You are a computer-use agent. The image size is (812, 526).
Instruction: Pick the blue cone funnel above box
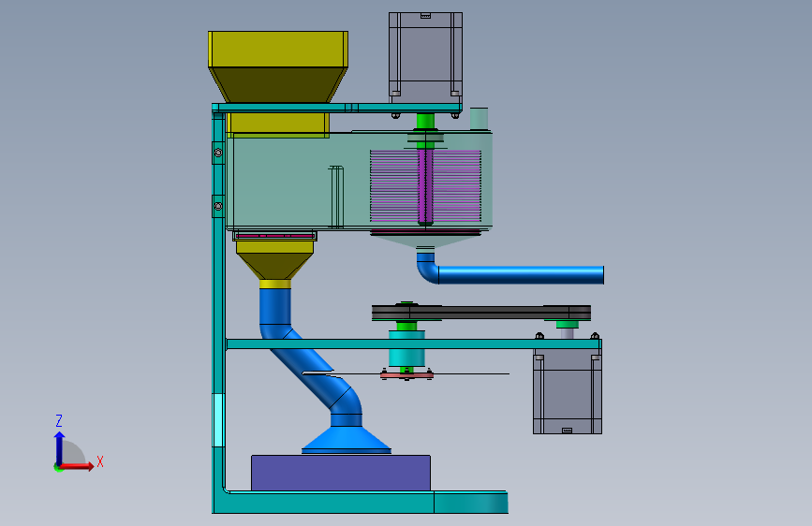coord(347,440)
